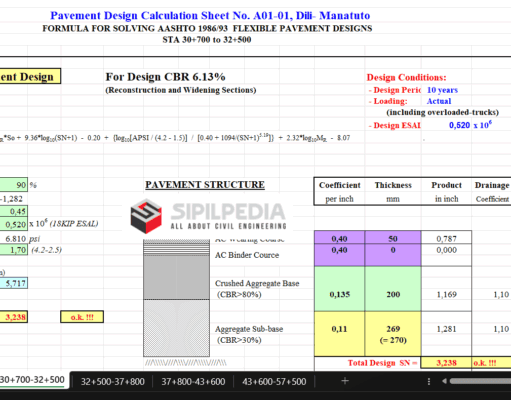Image resolution: width=511 pixels, height=400 pixels.
Task: Select the green cell with 0,45
Action: point(14,211)
